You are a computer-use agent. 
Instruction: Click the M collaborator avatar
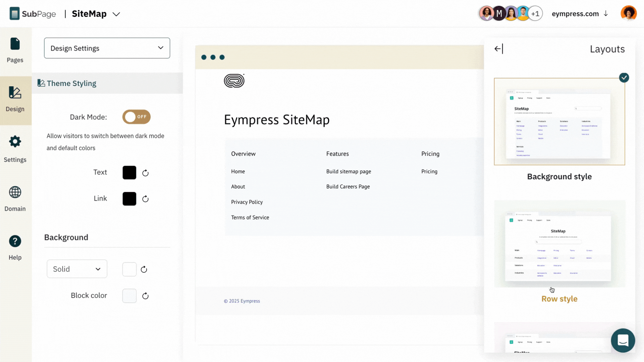[x=499, y=14]
